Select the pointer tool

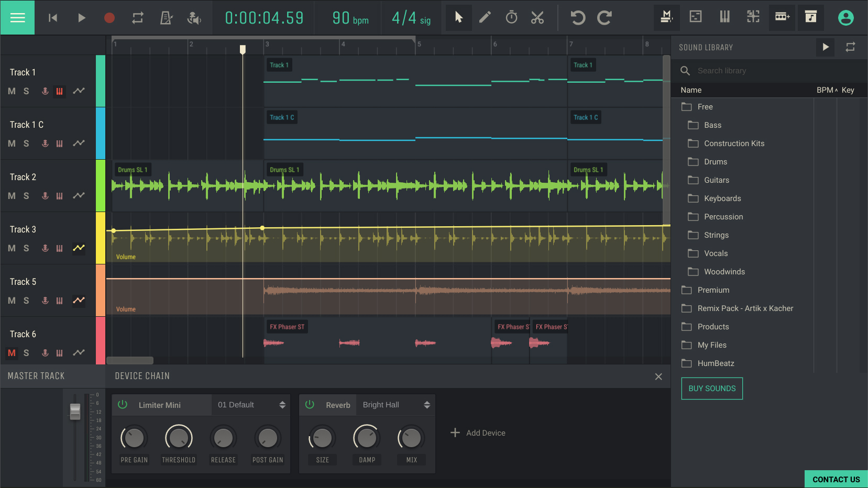coord(459,18)
